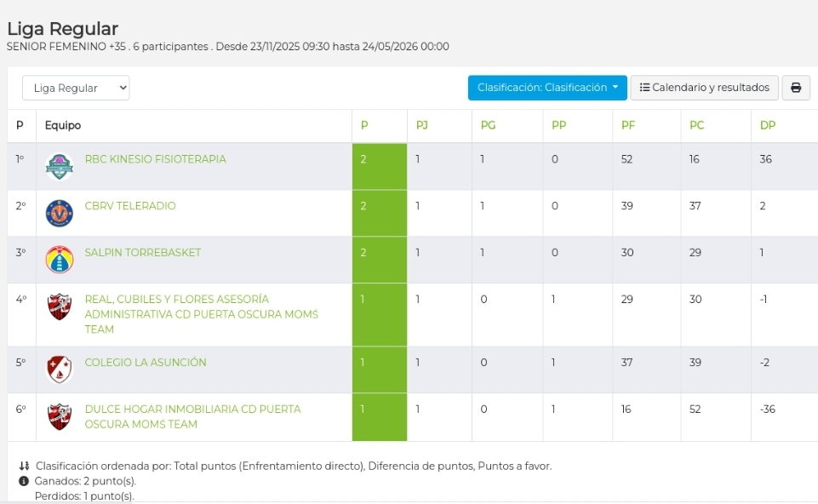Screen dimensions: 818x504
Task: Click the PF column header
Action: (627, 125)
